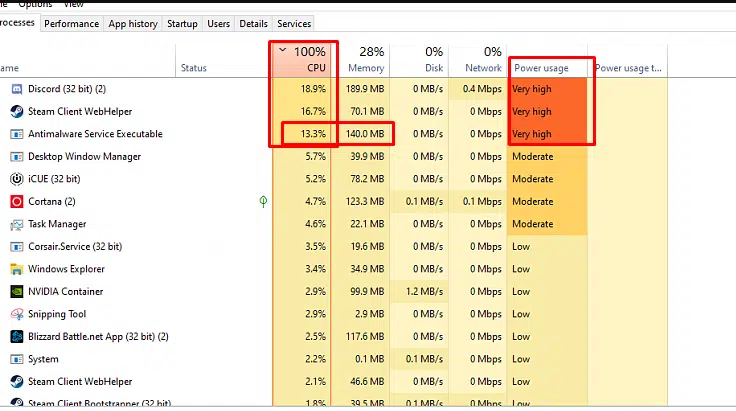The image size is (736, 411).
Task: Click the Windows Explorer folder icon
Action: 16,269
